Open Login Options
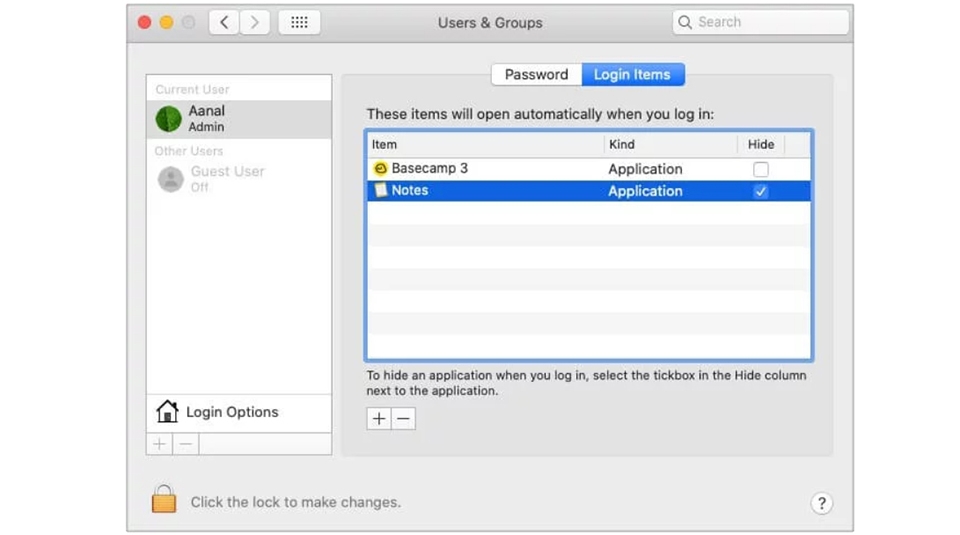960x535 pixels. (x=239, y=412)
